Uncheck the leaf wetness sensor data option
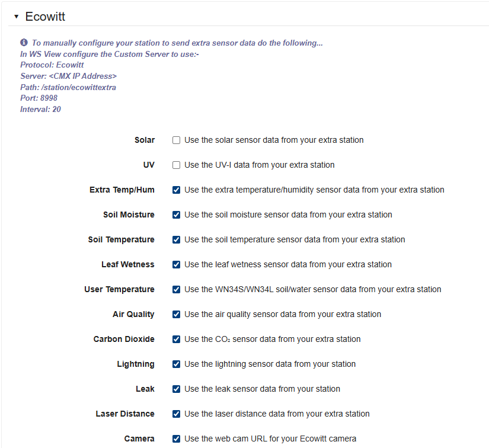This screenshot has height=448, width=489. [176, 264]
